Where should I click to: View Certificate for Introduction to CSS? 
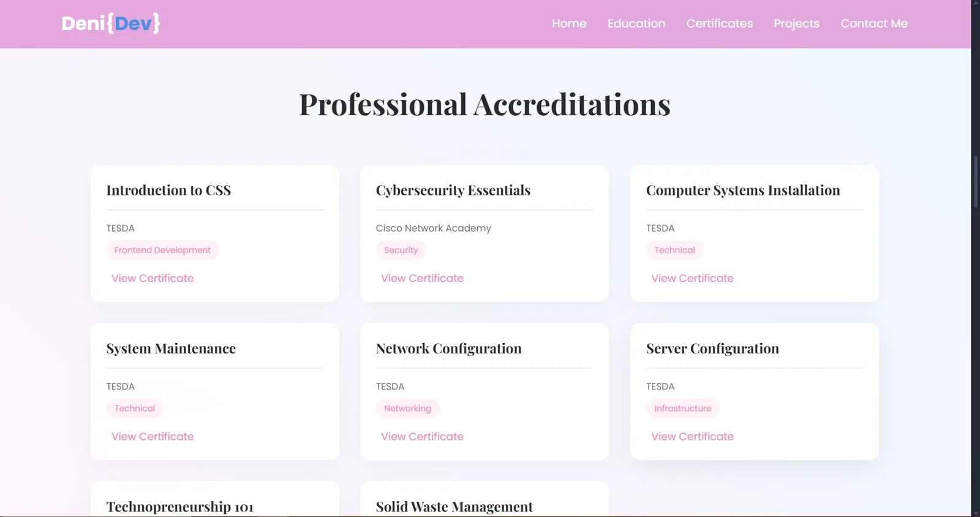click(153, 278)
